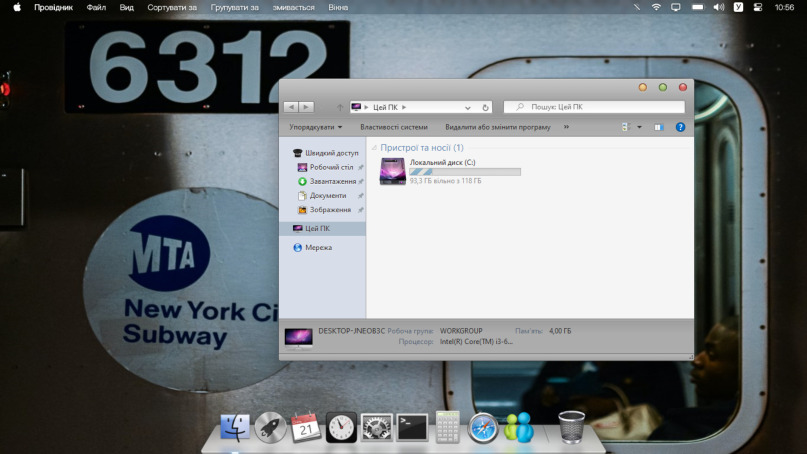The height and width of the screenshot is (454, 807).
Task: Show more toolbar commands chevron
Action: (566, 127)
